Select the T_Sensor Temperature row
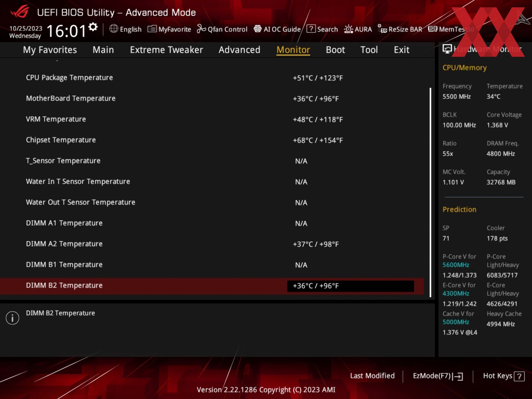Screen dimensions: 532x399 click(x=212, y=161)
